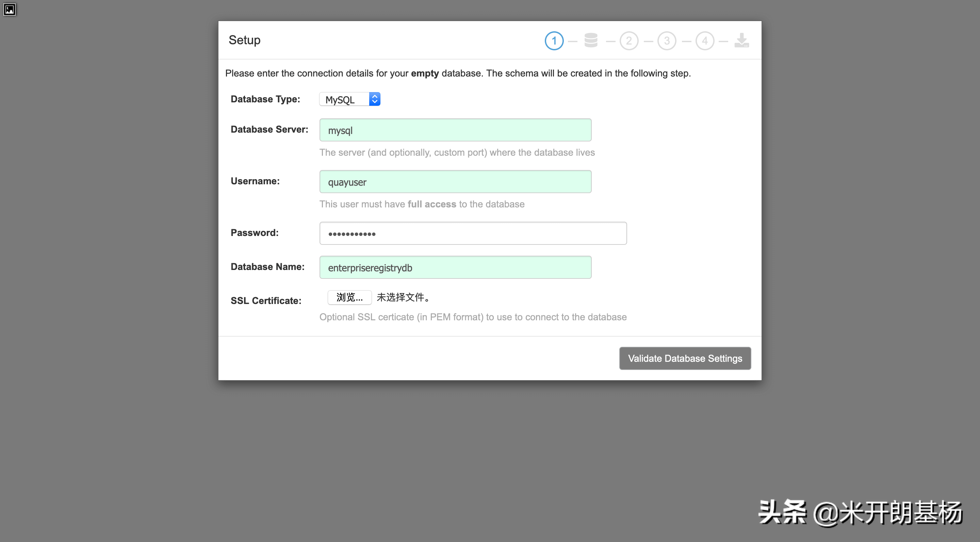Click the step 4 circle indicator
980x542 pixels.
(705, 41)
